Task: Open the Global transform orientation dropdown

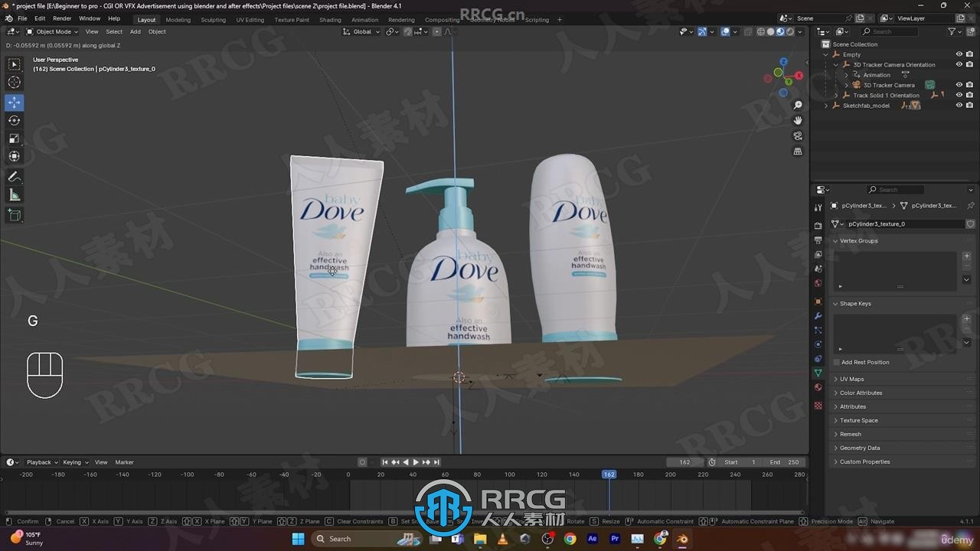Action: [x=361, y=31]
